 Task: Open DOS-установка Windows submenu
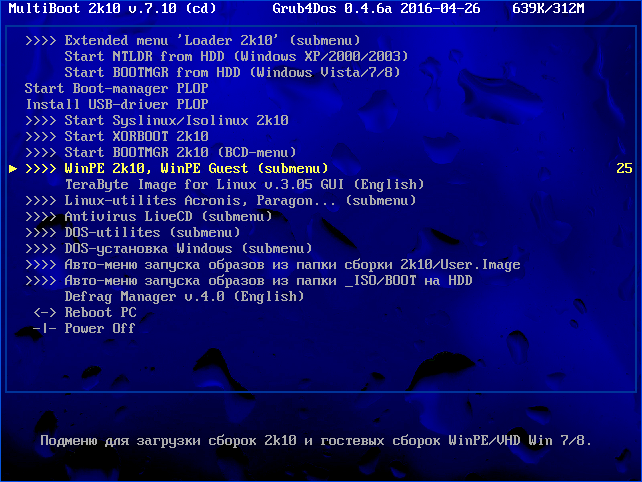click(x=168, y=248)
